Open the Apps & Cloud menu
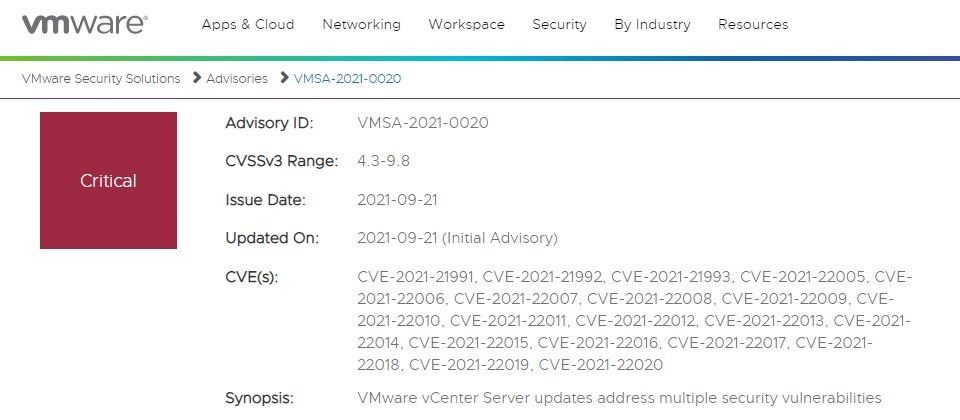This screenshot has width=960, height=420. (x=248, y=24)
